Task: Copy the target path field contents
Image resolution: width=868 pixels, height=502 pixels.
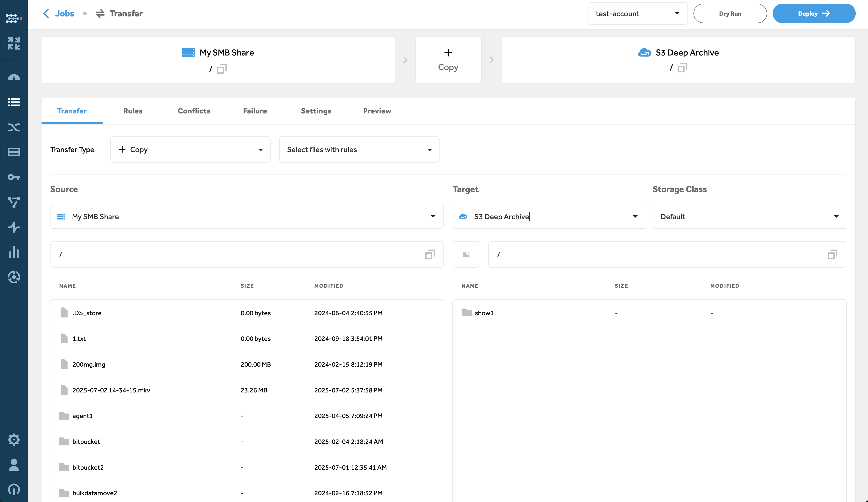Action: pos(833,254)
